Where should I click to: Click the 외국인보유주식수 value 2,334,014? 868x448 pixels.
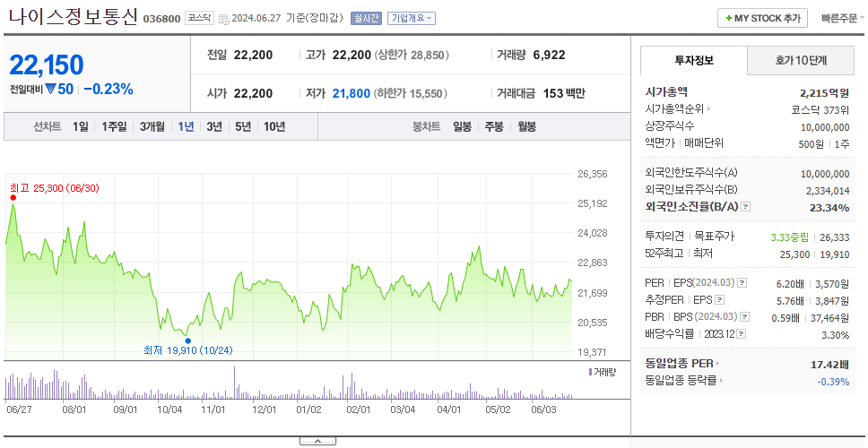tap(829, 191)
